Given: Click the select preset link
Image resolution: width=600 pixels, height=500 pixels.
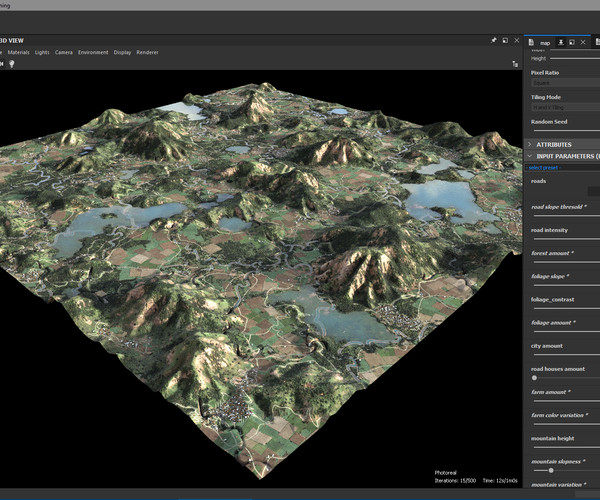Looking at the screenshot, I should (543, 167).
